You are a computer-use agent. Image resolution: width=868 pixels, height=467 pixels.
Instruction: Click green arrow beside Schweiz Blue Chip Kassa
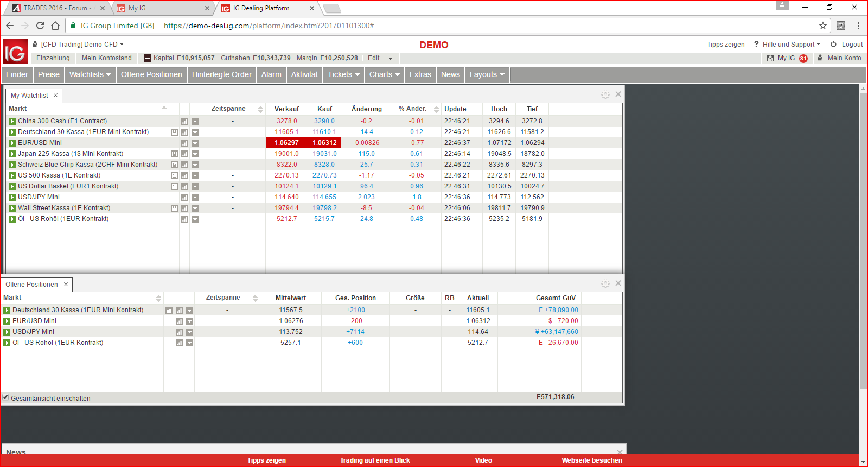(12, 165)
